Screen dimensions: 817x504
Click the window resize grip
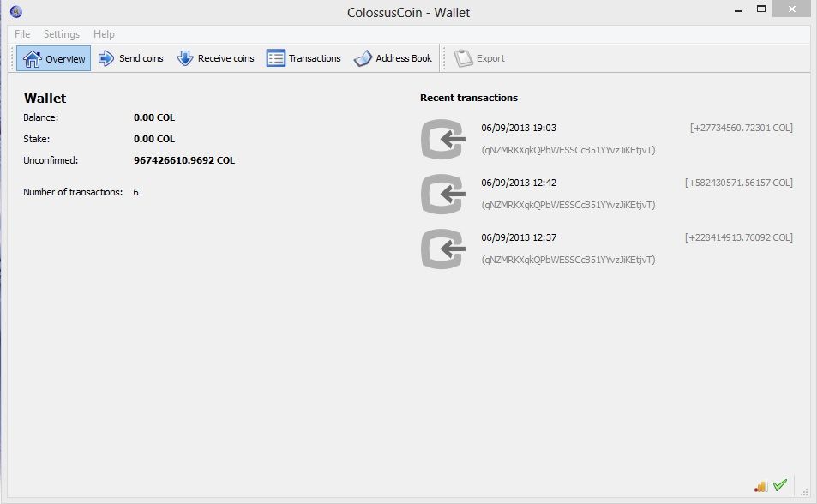click(x=804, y=491)
